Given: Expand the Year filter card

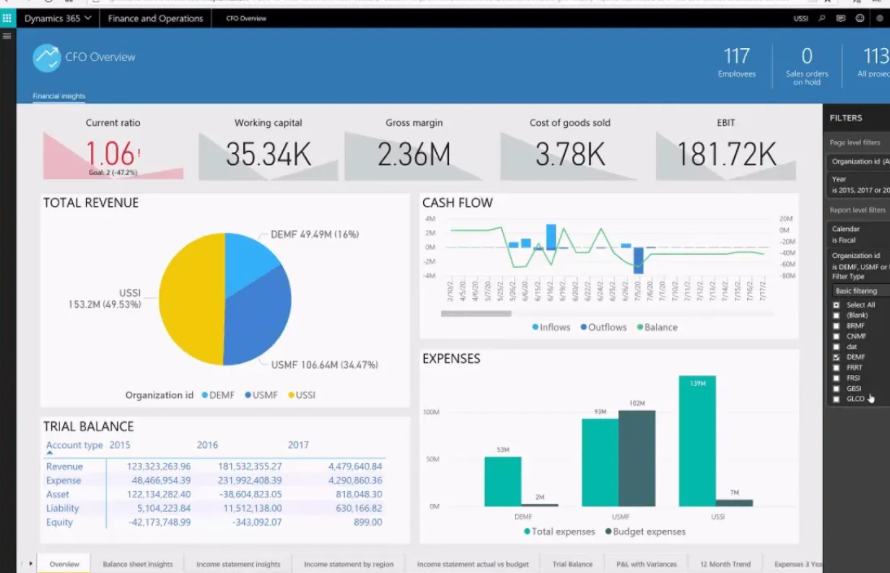Looking at the screenshot, I should (x=859, y=184).
